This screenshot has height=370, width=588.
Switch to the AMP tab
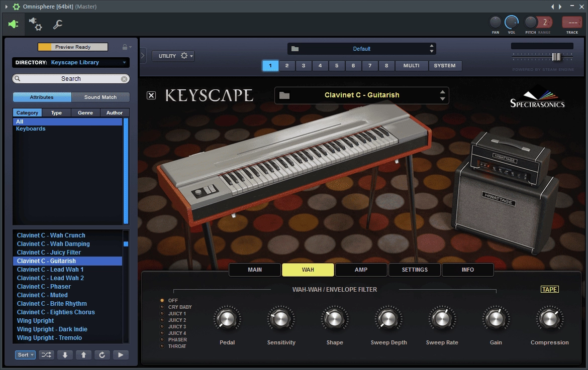pos(361,270)
